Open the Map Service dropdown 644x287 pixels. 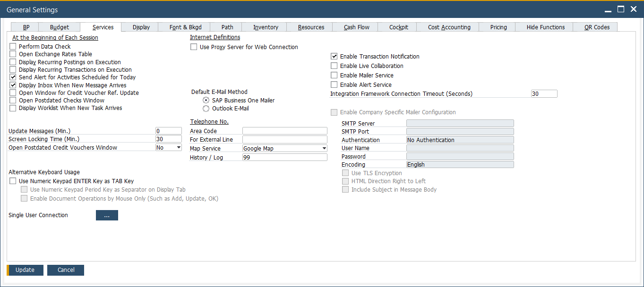(x=324, y=149)
